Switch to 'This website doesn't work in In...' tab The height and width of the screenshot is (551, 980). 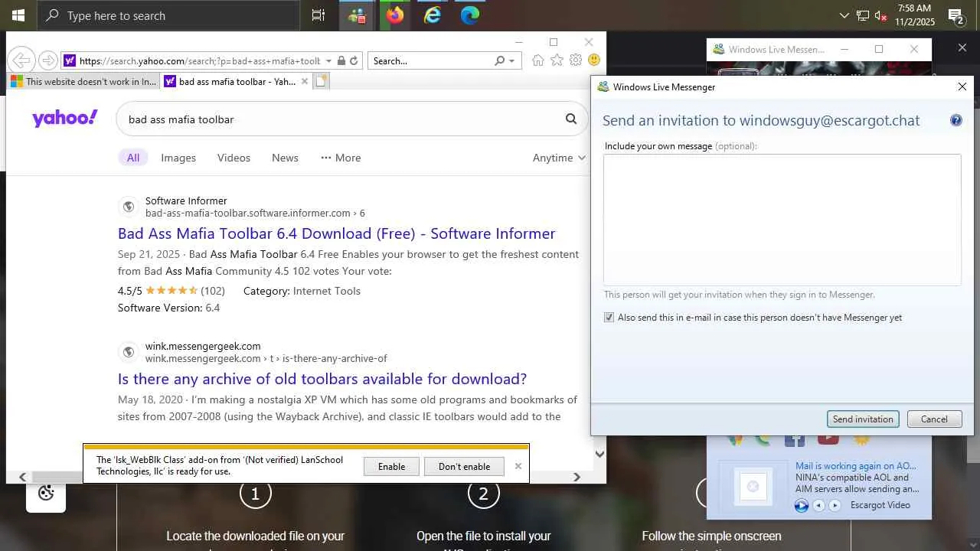(83, 81)
